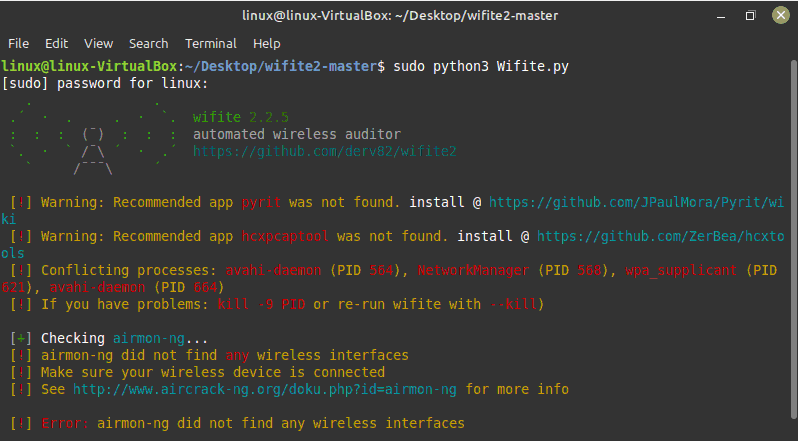This screenshot has width=798, height=441.
Task: Minimize the terminal window
Action: click(x=721, y=16)
